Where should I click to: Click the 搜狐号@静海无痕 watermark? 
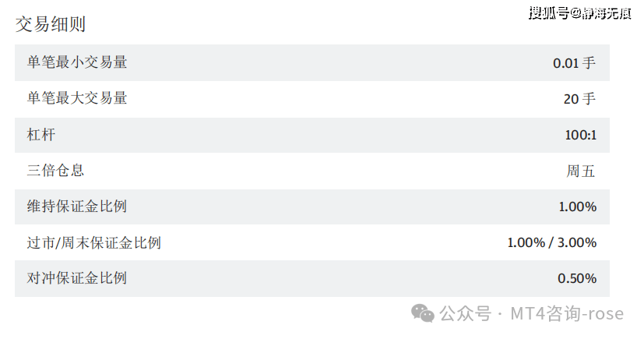coord(580,13)
